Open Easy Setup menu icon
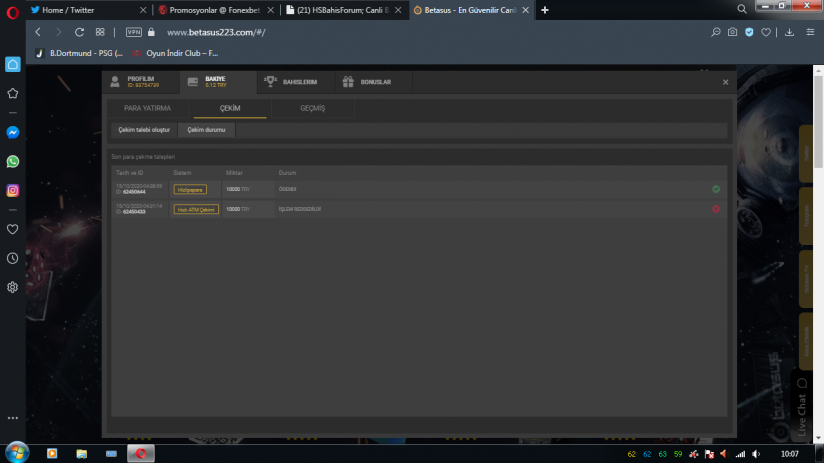The image size is (824, 463). click(x=810, y=32)
